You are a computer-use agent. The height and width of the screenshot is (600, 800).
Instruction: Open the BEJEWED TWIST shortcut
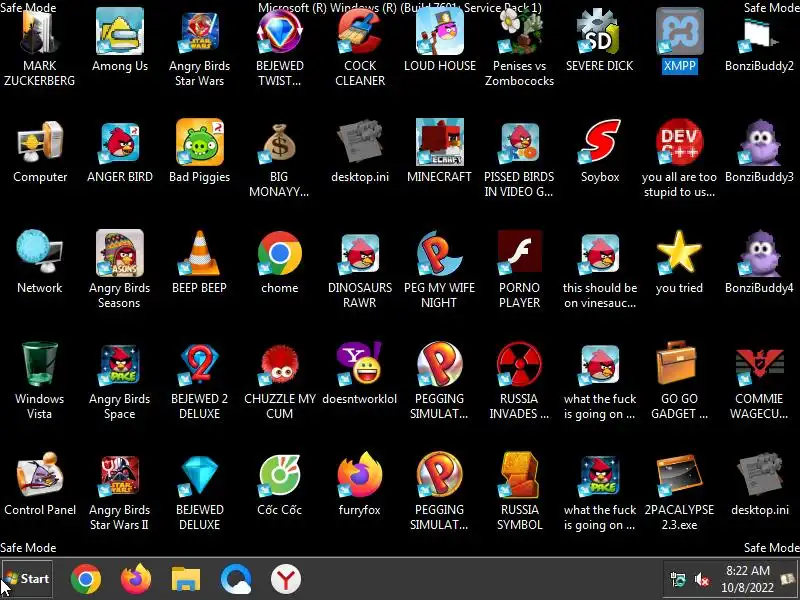(280, 33)
